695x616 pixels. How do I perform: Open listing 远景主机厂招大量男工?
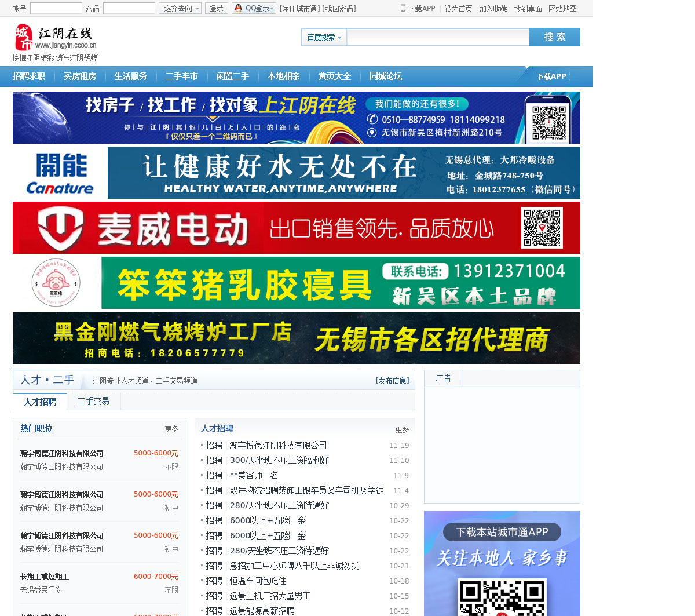pyautogui.click(x=270, y=596)
